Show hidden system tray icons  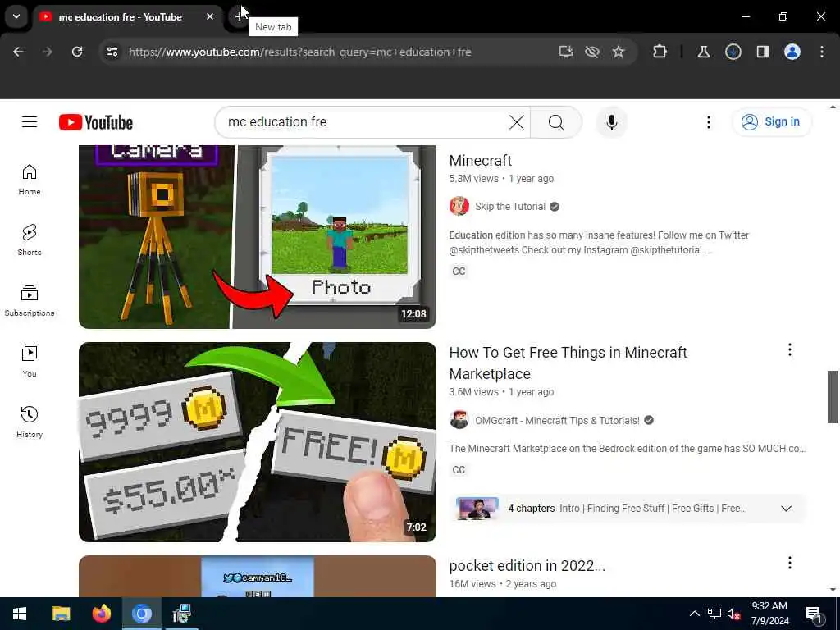[x=694, y=614]
